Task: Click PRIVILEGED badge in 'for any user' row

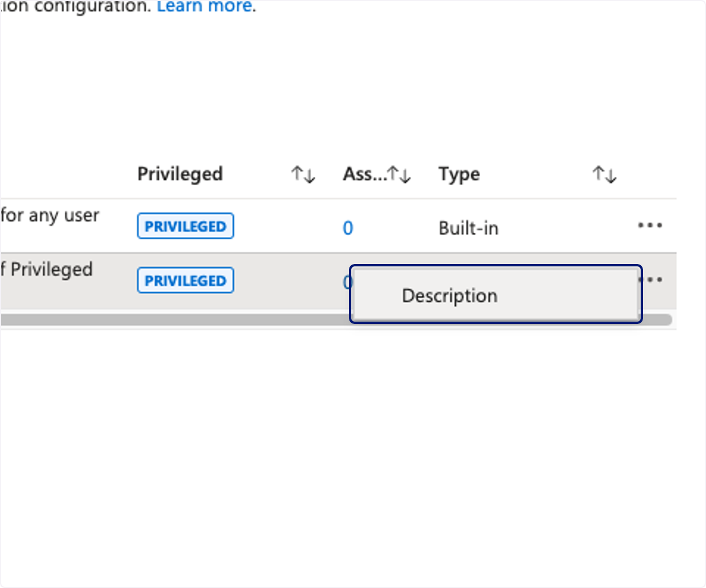Action: tap(185, 227)
